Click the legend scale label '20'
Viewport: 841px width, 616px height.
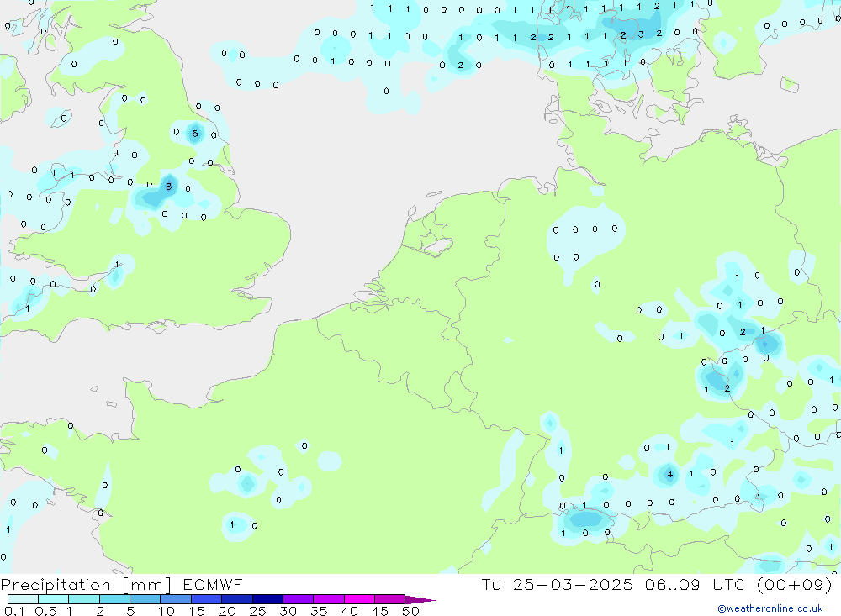coord(227,611)
